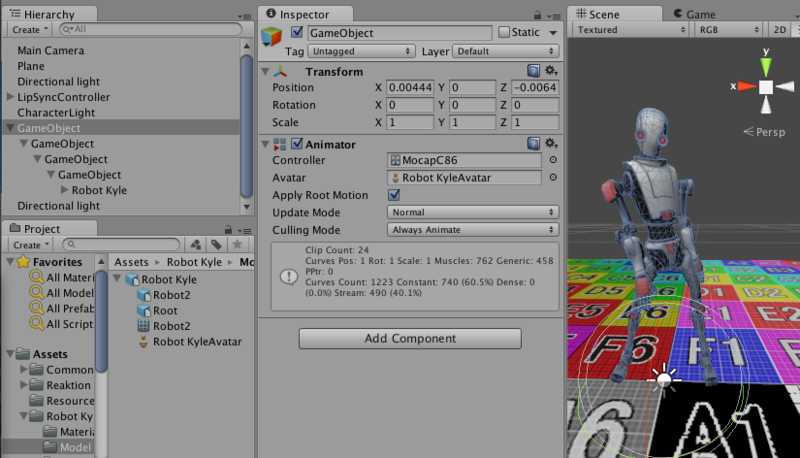Toggle GameObject active checkbox
800x458 pixels.
[297, 32]
